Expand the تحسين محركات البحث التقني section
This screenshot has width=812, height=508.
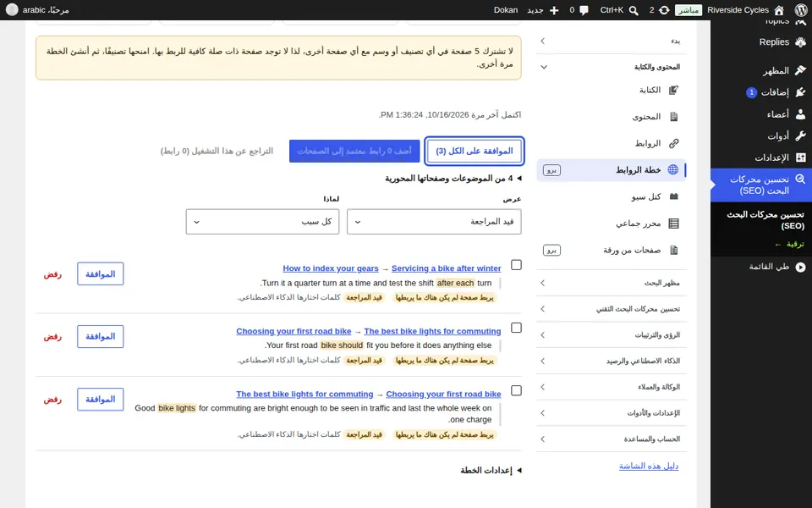pos(611,309)
